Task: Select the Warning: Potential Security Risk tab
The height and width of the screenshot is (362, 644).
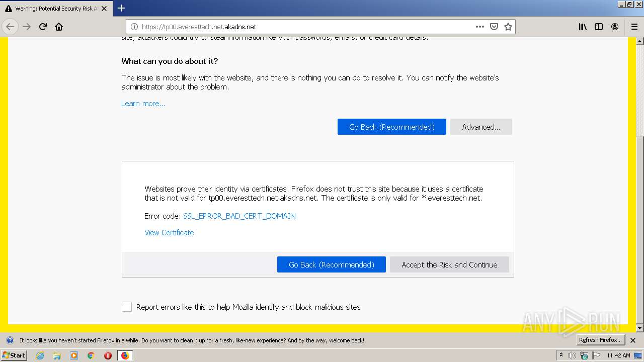Action: click(55, 9)
